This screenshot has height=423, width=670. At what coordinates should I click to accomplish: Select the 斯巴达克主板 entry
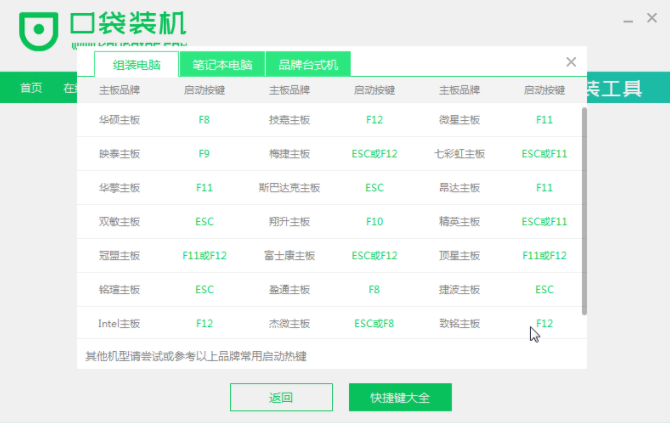pos(289,188)
